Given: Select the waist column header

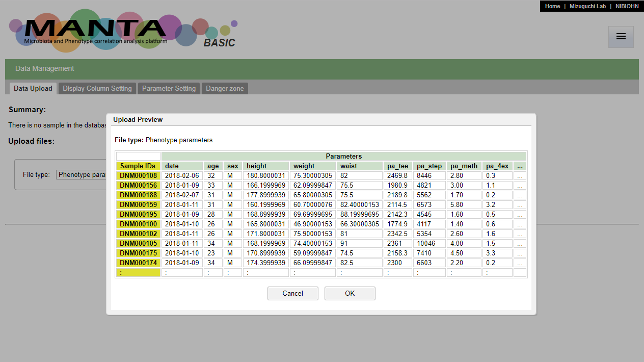Looking at the screenshot, I should [360, 166].
